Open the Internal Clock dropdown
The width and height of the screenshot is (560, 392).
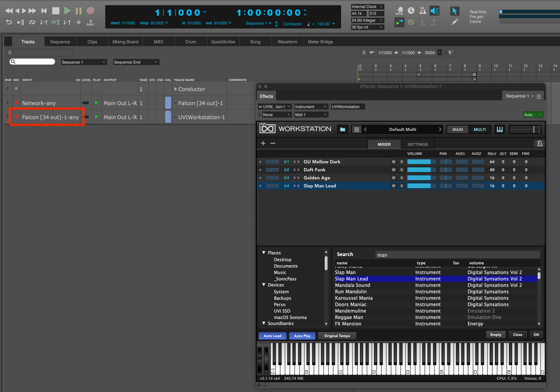tap(367, 7)
